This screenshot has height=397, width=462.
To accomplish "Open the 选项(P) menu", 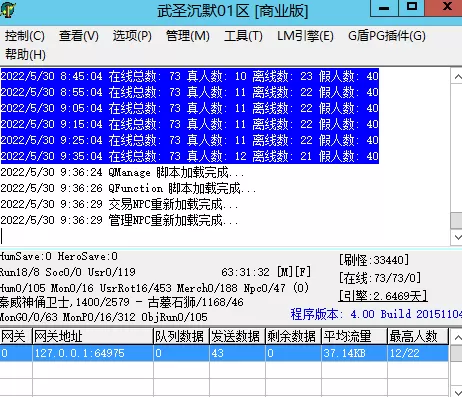I will coord(132,36).
